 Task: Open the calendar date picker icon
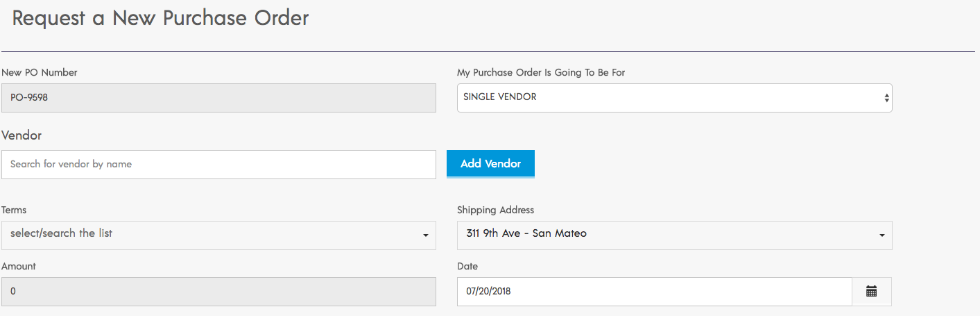pos(872,292)
